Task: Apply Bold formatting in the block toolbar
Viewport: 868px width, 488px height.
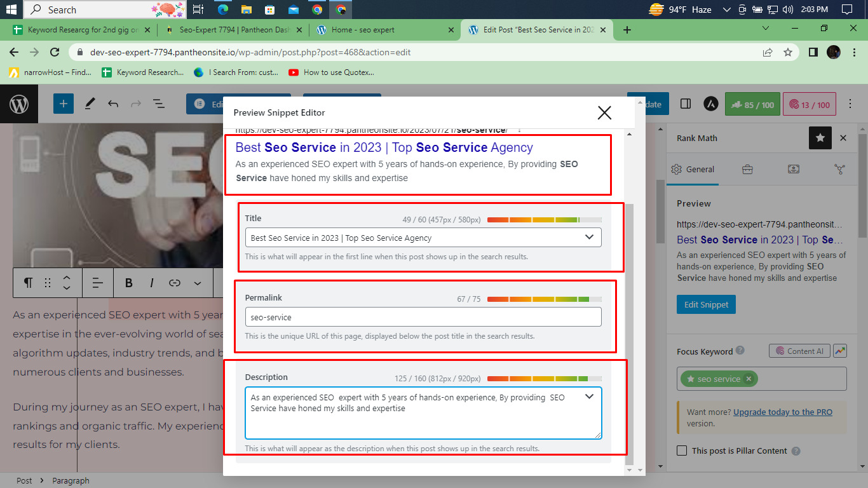Action: [128, 283]
